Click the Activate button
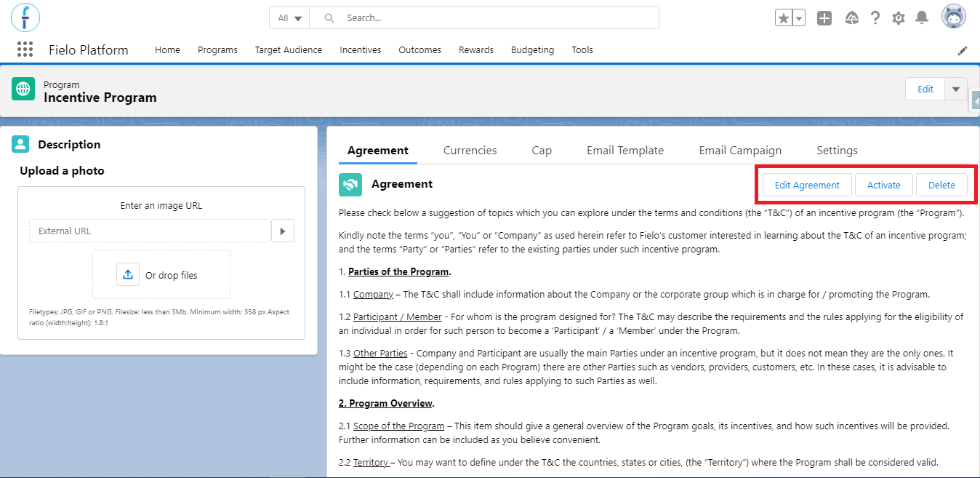This screenshot has height=478, width=980. click(x=884, y=185)
